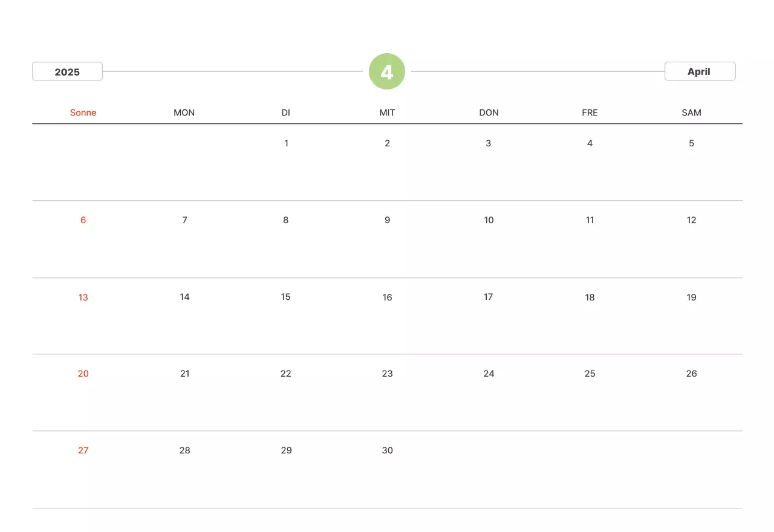Click the green month number 4 circle
774x532 pixels.
coord(387,71)
